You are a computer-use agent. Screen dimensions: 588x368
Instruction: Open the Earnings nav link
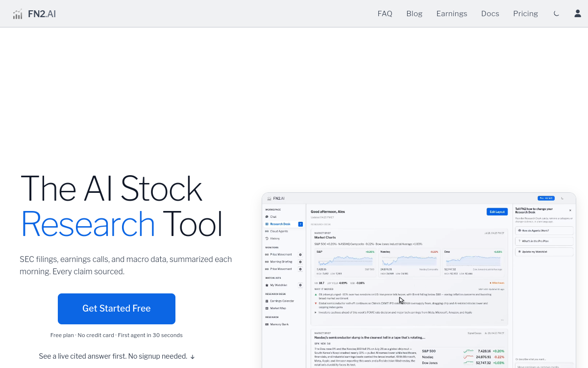point(452,14)
